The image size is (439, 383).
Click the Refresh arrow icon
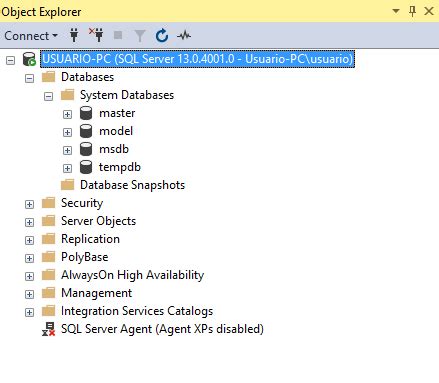[162, 35]
